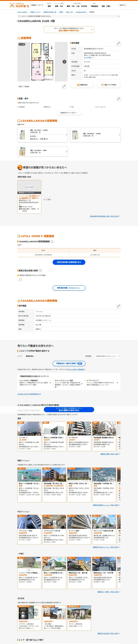This screenshot has width=138, height=644.
Task: Edit 物件概要 with pencil icon
Action: (118, 43)
